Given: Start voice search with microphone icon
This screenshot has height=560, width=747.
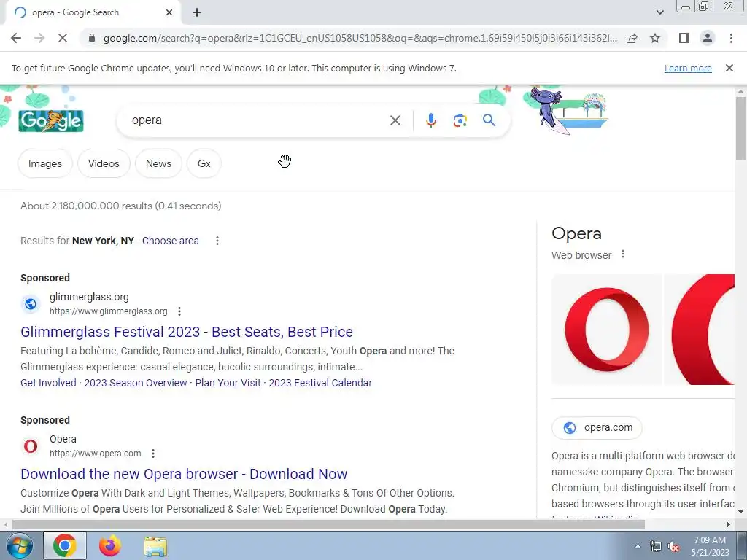Looking at the screenshot, I should pyautogui.click(x=430, y=120).
